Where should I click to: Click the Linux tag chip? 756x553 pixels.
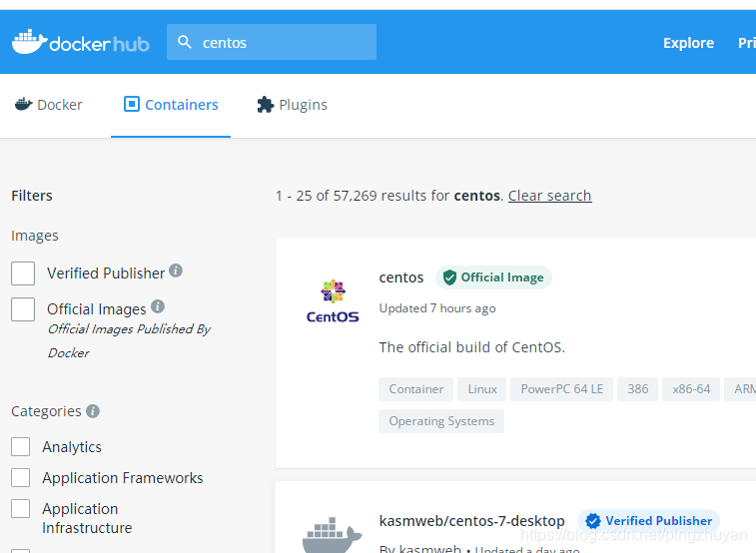pos(482,389)
